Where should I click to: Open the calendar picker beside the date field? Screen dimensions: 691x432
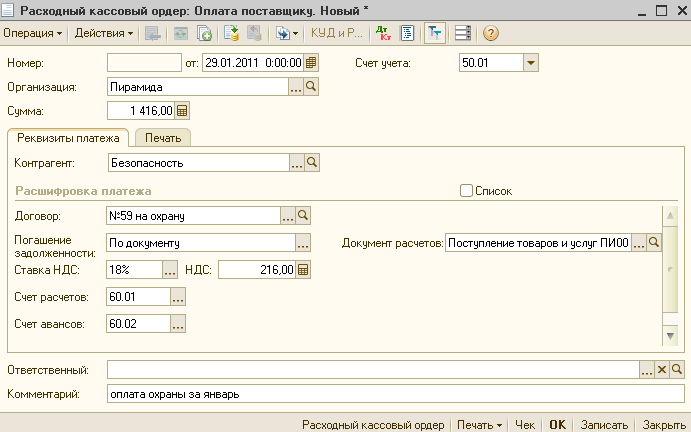(x=311, y=63)
